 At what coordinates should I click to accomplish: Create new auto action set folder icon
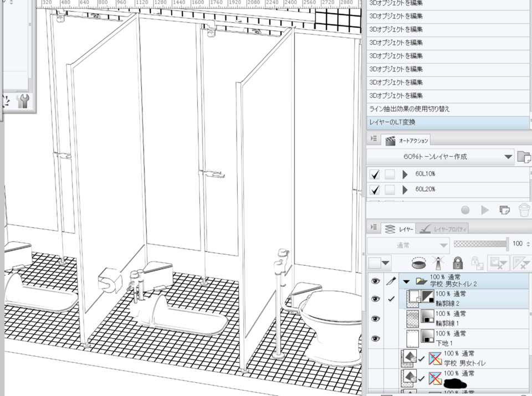click(x=524, y=157)
